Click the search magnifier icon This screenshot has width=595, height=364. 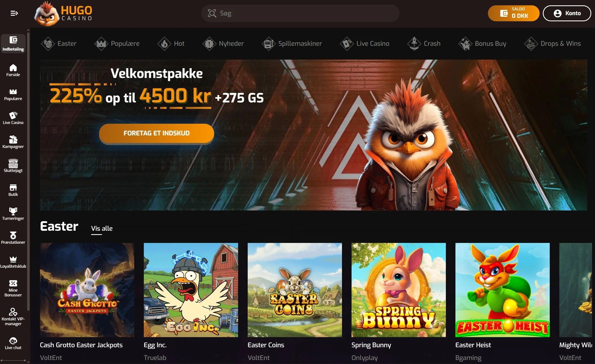[212, 13]
